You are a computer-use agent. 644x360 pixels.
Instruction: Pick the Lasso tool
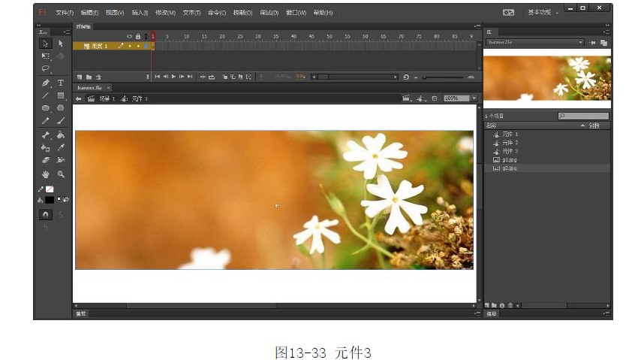click(x=46, y=68)
